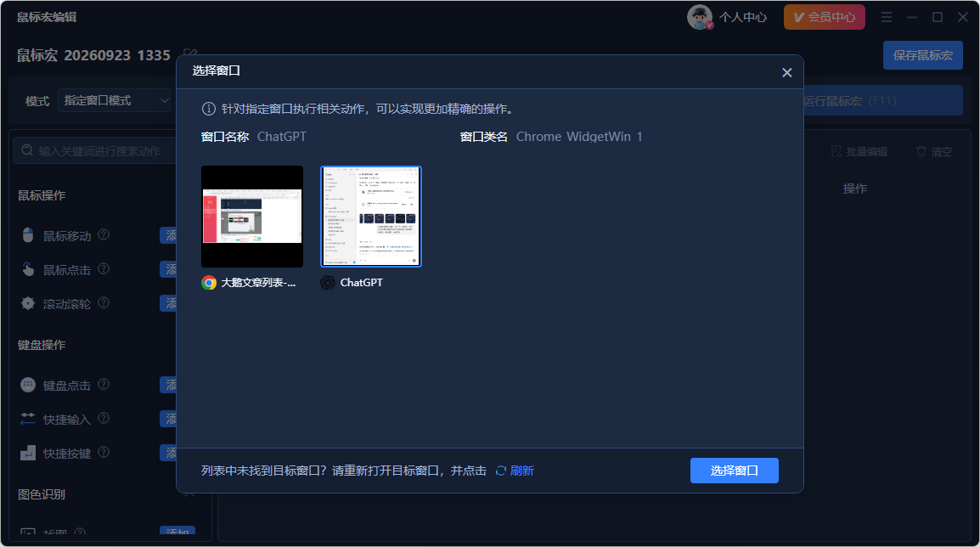Click the 快捷输入 label
The image size is (980, 547).
[x=67, y=420]
